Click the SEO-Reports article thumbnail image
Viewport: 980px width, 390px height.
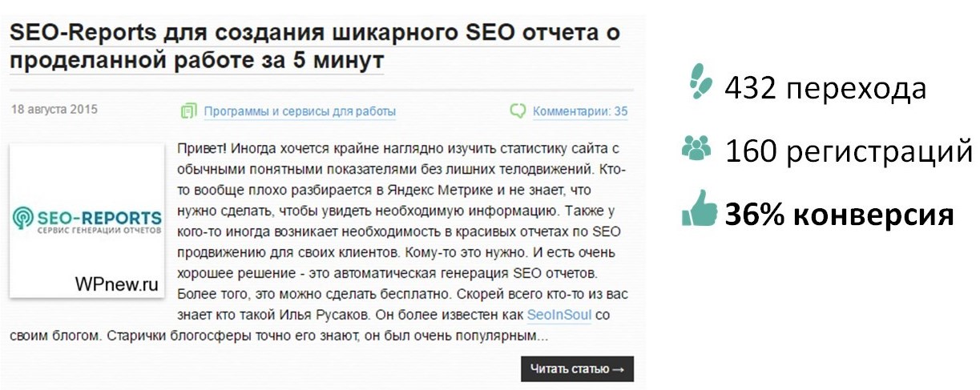[x=87, y=221]
